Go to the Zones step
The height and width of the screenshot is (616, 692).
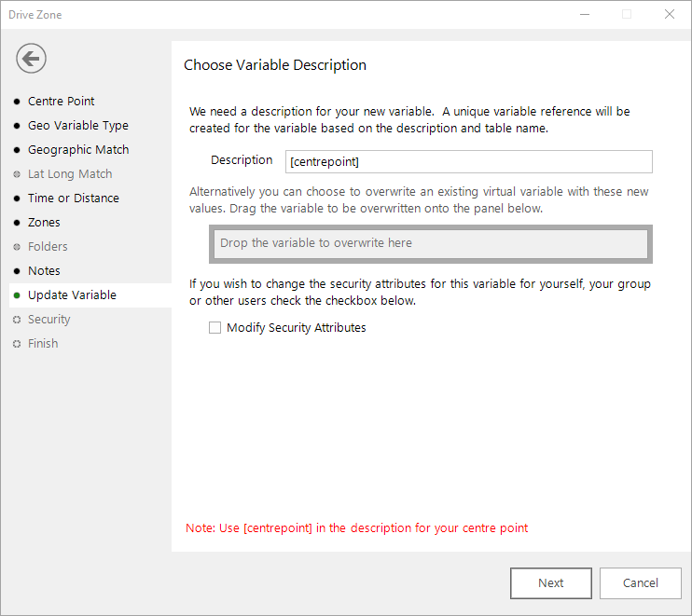44,223
